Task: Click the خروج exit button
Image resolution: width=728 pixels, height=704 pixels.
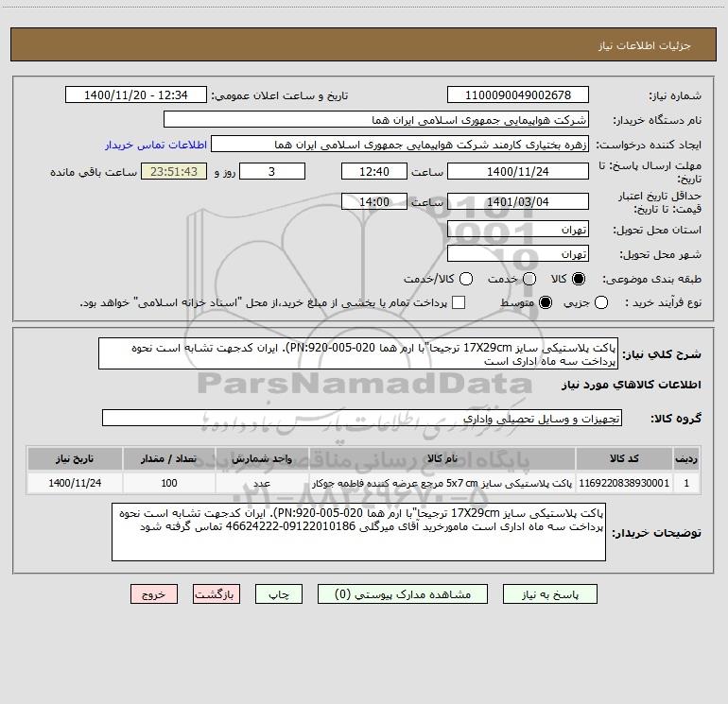Action: coord(154,594)
